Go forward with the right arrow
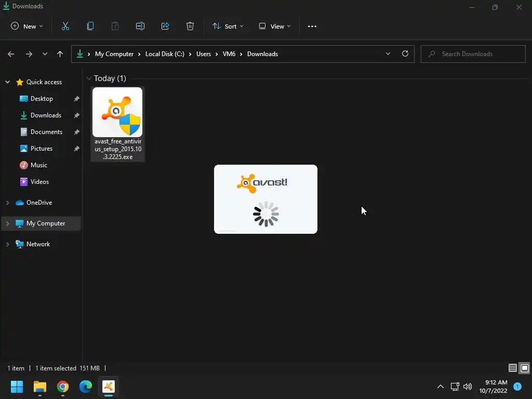This screenshot has width=532, height=399. pyautogui.click(x=29, y=54)
